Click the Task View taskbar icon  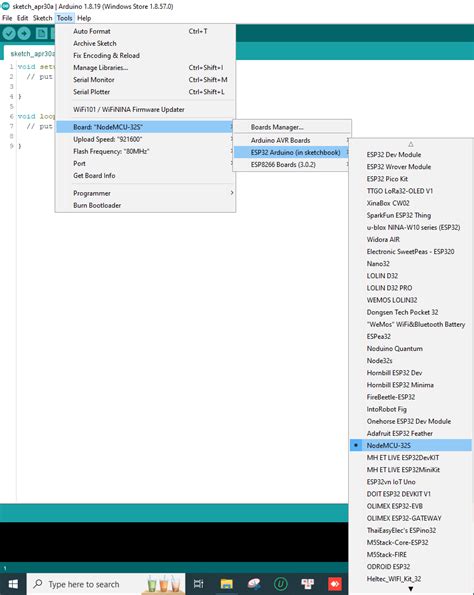(x=198, y=584)
